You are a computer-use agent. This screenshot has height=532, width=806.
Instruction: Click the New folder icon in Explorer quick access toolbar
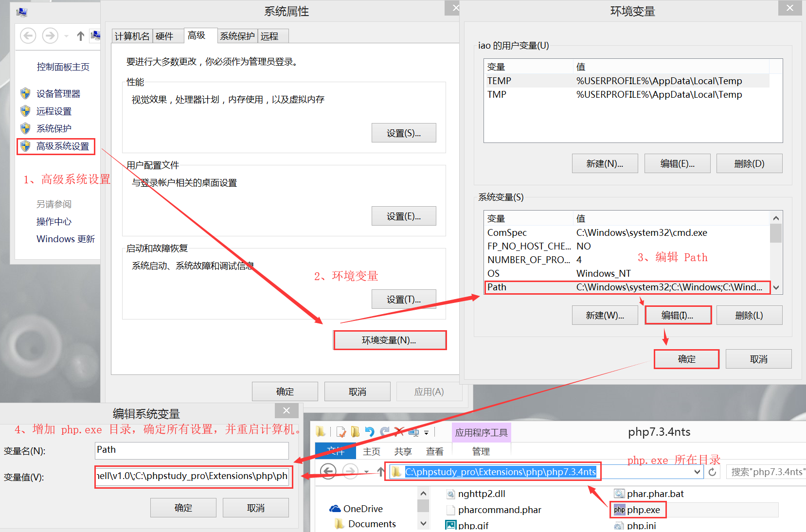point(356,432)
